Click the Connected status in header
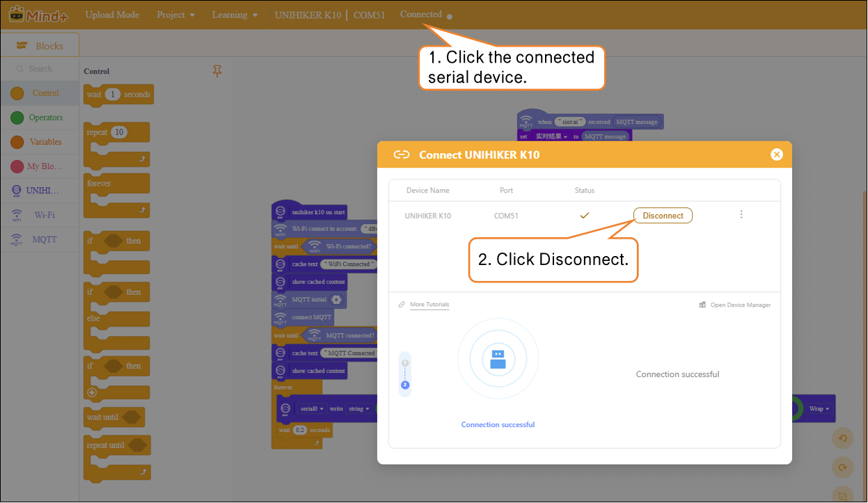868x503 pixels. click(x=421, y=15)
